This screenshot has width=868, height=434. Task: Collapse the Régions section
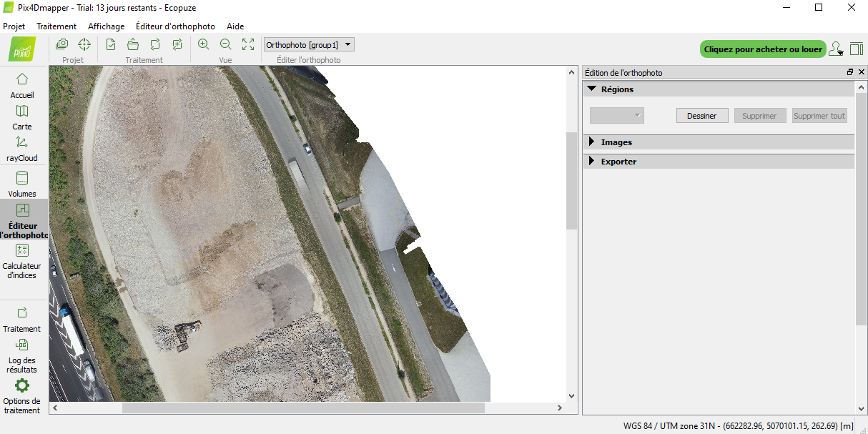click(591, 89)
